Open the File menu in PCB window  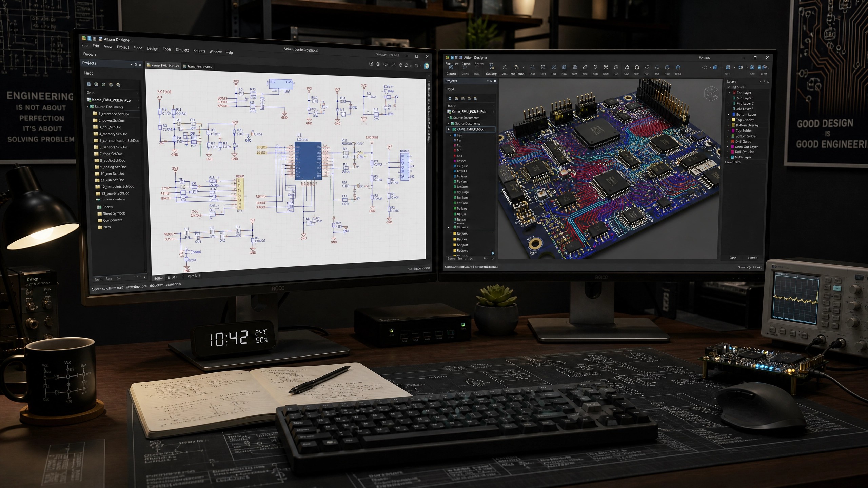(x=448, y=64)
